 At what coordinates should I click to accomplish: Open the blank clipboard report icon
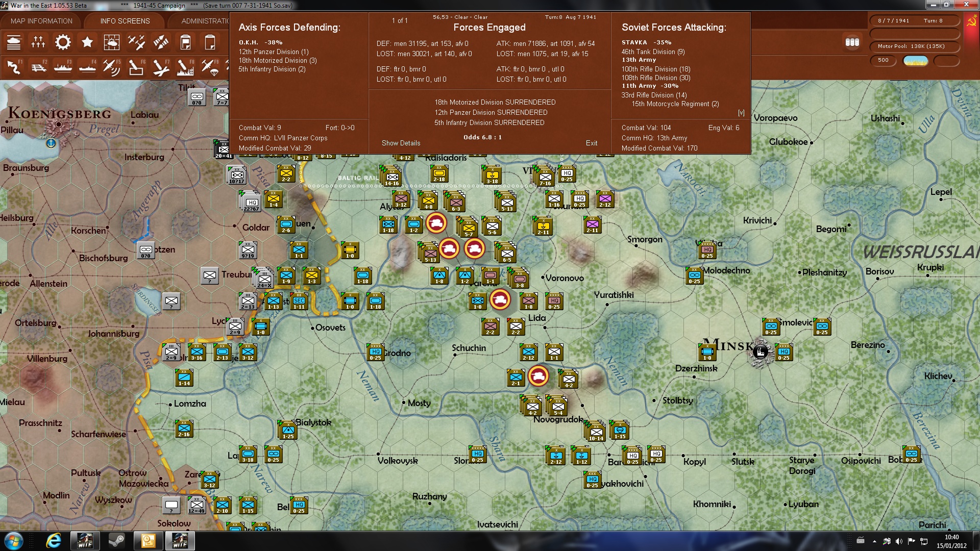(x=210, y=42)
